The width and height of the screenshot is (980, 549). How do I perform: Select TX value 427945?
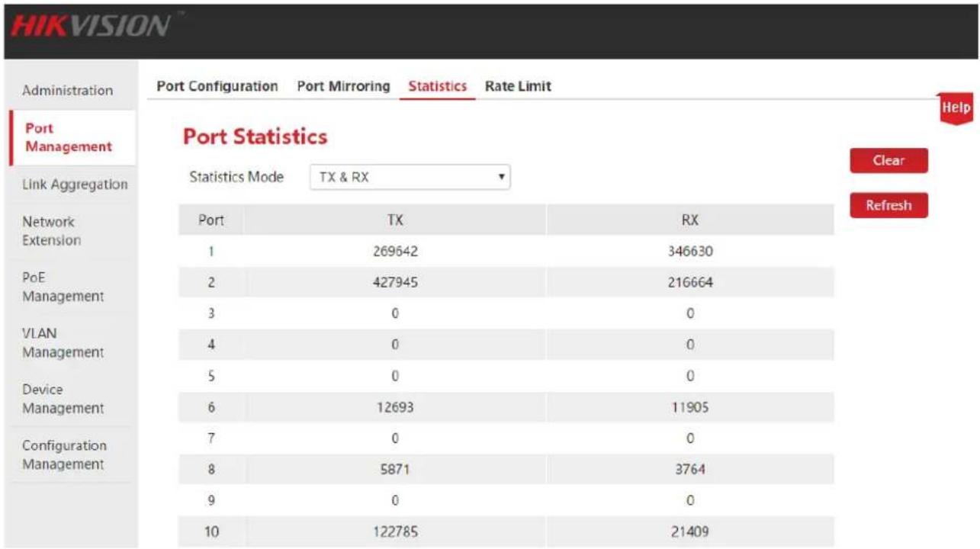point(395,282)
